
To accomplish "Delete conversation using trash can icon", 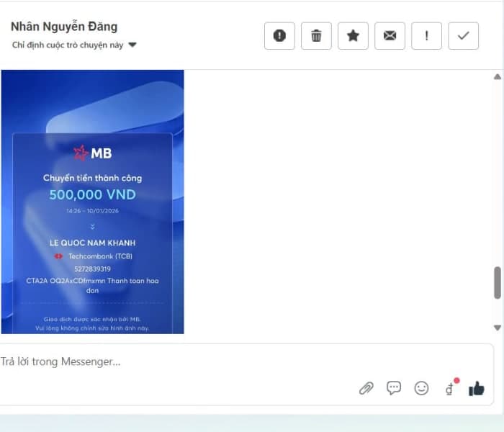I will pos(316,36).
